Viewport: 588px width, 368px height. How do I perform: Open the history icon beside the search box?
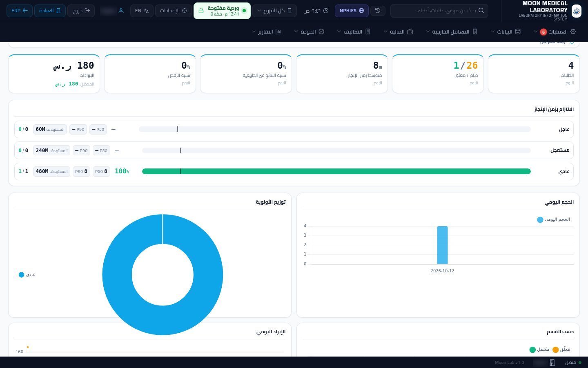[378, 11]
